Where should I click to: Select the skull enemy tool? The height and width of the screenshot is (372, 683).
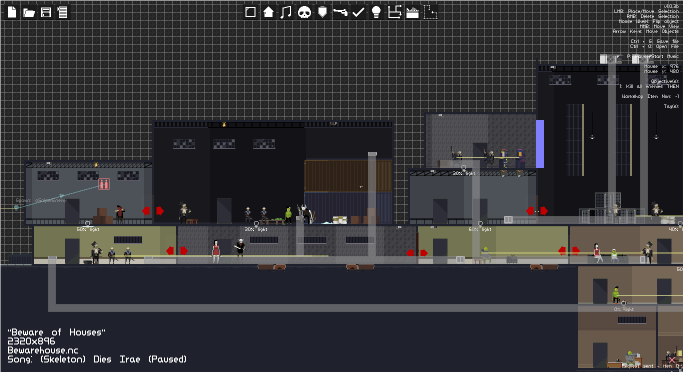pos(304,12)
